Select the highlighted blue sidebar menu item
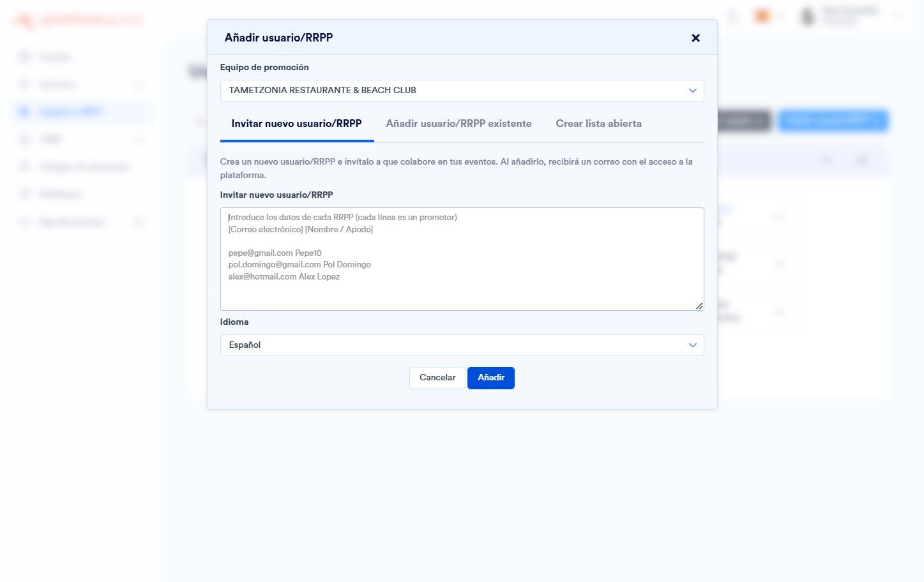The height and width of the screenshot is (582, 924). 82,112
